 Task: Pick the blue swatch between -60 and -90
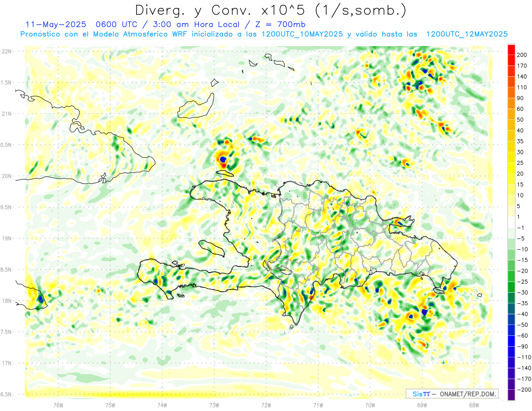pyautogui.click(x=511, y=341)
